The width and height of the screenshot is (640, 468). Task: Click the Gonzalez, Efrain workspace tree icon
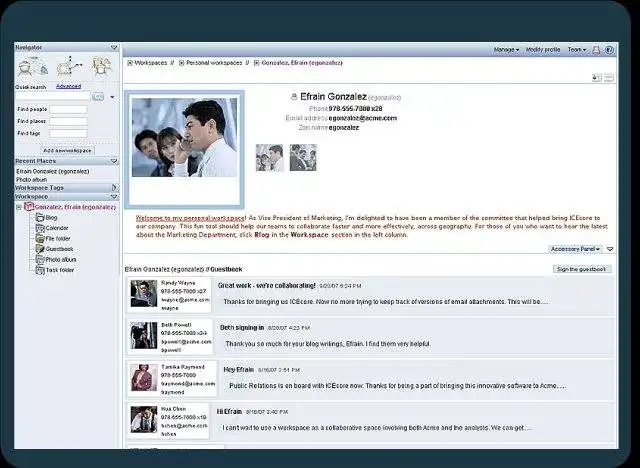click(29, 207)
